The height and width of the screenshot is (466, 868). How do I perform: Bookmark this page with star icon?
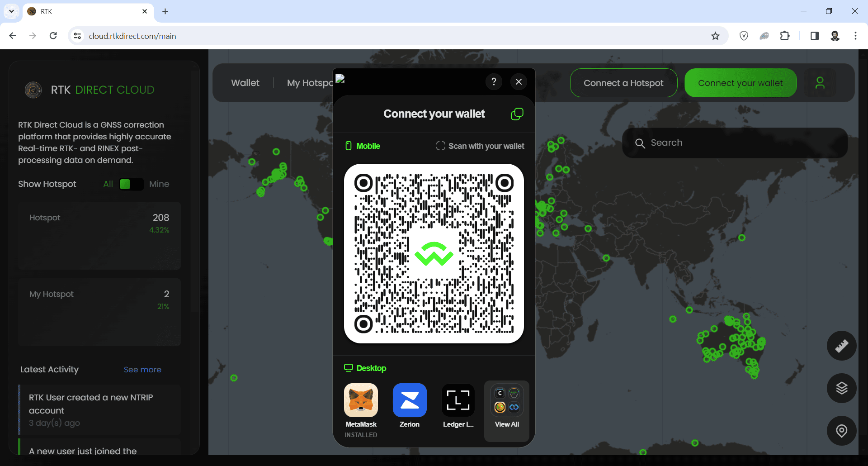[x=715, y=36]
